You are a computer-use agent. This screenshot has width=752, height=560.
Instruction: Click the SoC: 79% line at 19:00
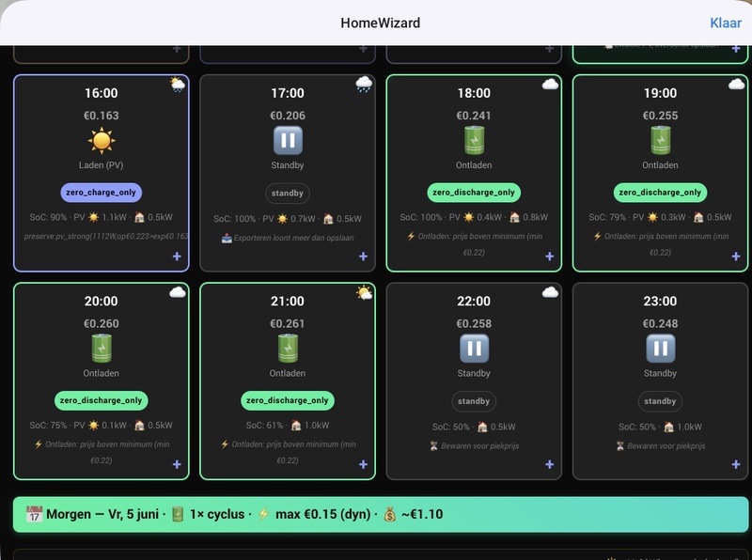pyautogui.click(x=661, y=217)
